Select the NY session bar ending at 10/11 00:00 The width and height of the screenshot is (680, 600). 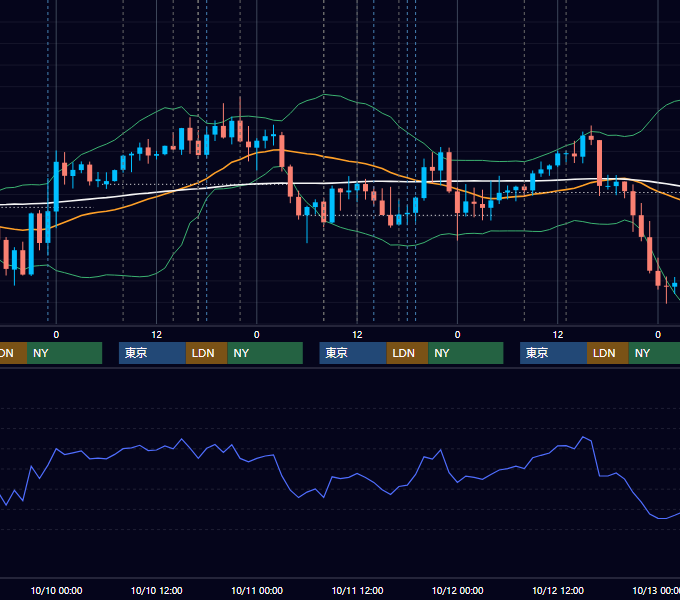(x=265, y=353)
